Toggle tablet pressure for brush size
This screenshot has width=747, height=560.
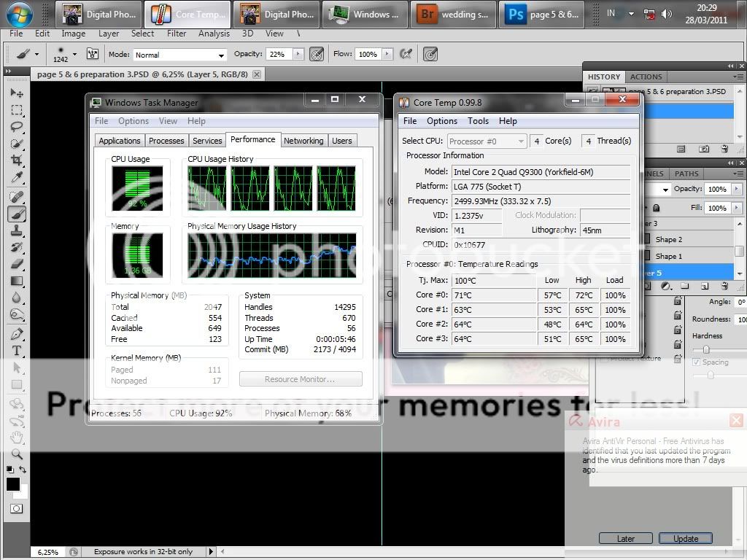[430, 54]
